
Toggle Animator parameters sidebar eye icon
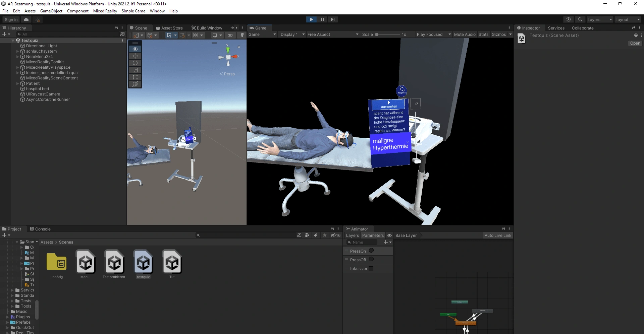[389, 235]
